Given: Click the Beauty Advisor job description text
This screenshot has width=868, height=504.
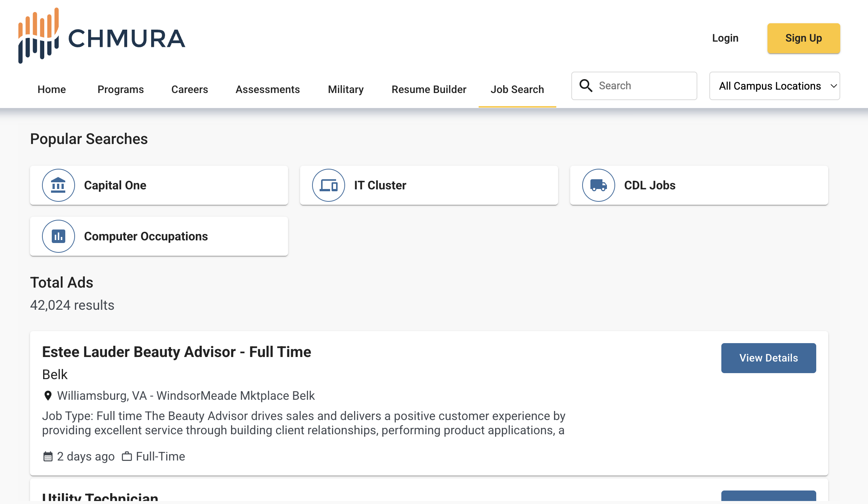Looking at the screenshot, I should click(304, 423).
